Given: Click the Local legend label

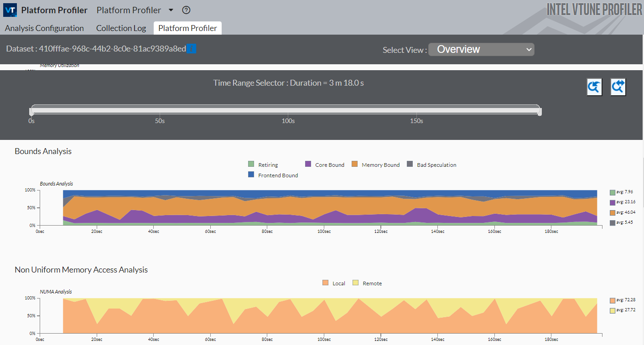Looking at the screenshot, I should pos(338,283).
